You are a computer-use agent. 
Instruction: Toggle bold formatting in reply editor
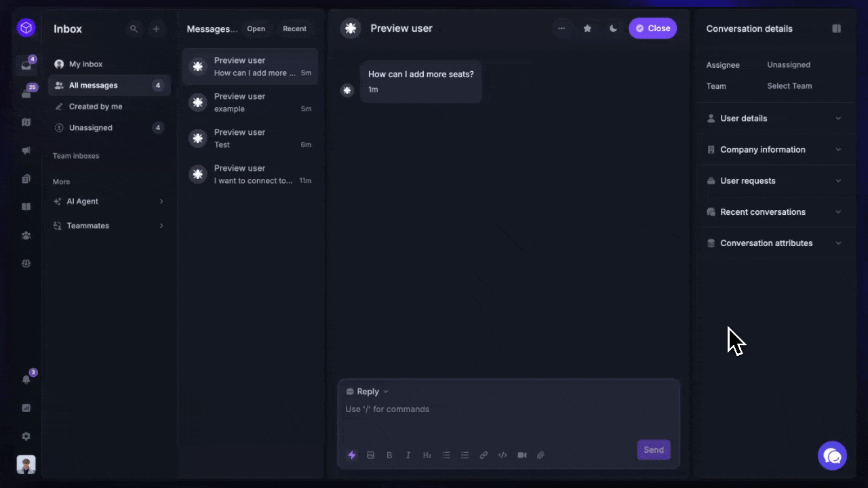tap(389, 455)
